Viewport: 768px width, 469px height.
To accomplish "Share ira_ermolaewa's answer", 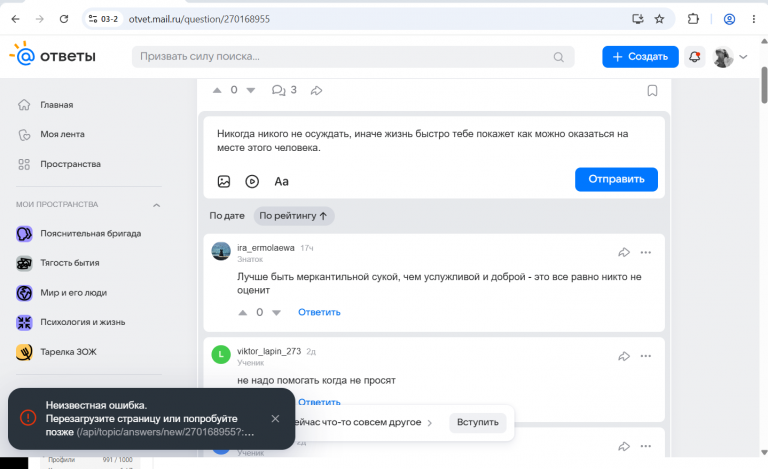I will click(624, 253).
